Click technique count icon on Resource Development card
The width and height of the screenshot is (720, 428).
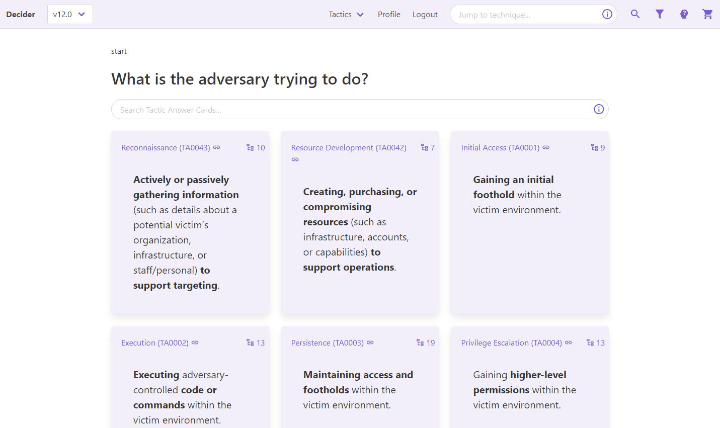tap(424, 148)
